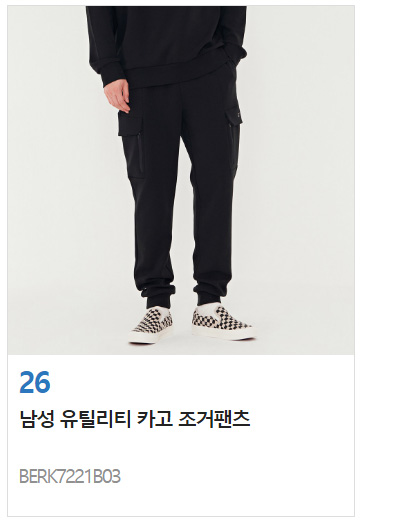Click the sweatshirt sleeve cuff above the hand
400x527 pixels.
[x=113, y=76]
